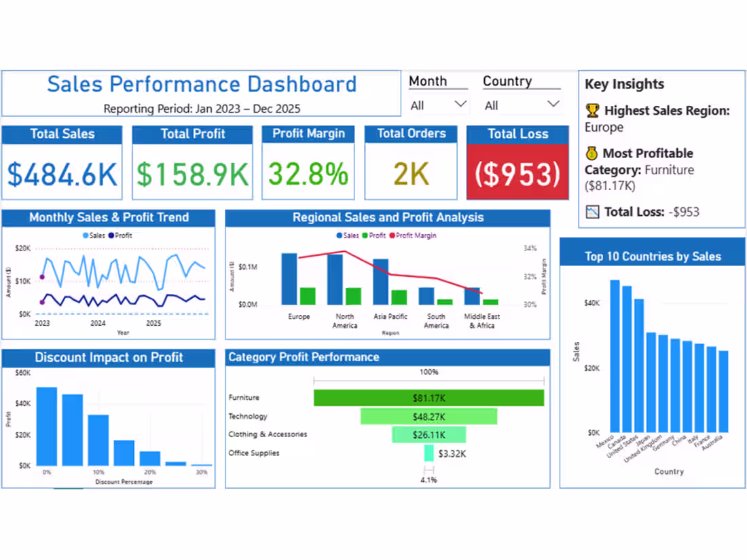This screenshot has height=560, width=747.
Task: Click the $3.32K value label
Action: [x=452, y=454]
